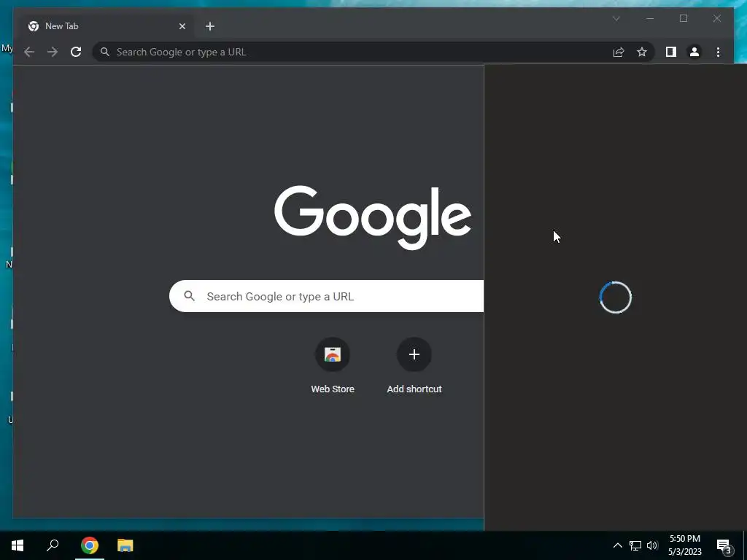
Task: Go forward using the browser forward arrow
Action: (53, 52)
